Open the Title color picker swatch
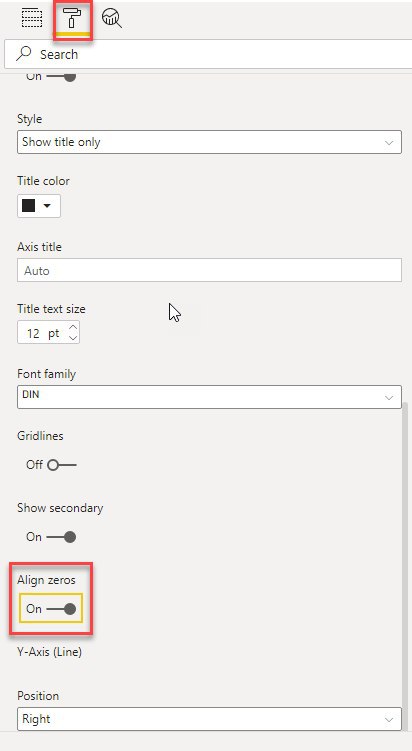The image size is (412, 751). pyautogui.click(x=38, y=206)
